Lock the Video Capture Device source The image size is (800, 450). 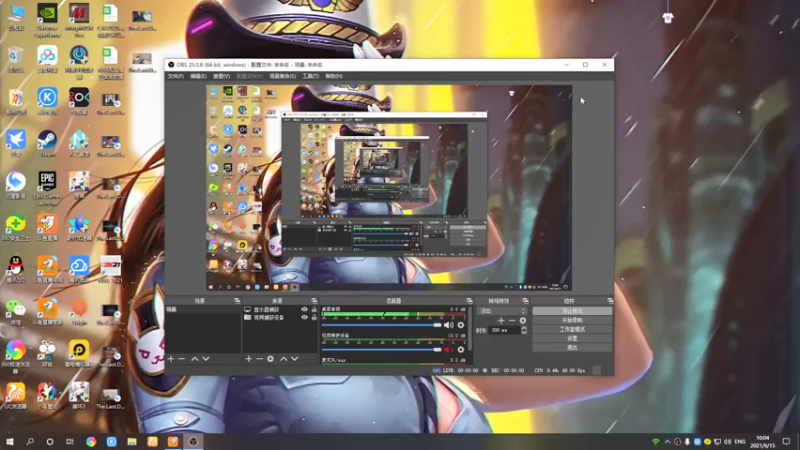click(314, 317)
